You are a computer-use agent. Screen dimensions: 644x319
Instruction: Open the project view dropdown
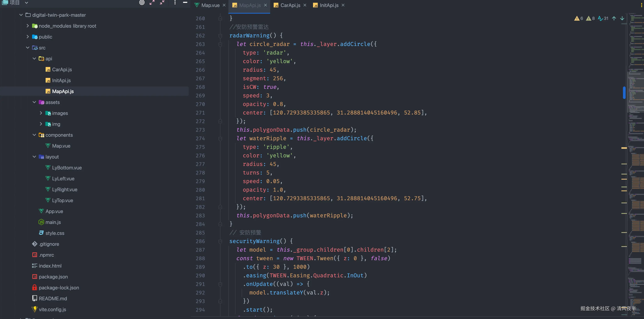point(27,3)
